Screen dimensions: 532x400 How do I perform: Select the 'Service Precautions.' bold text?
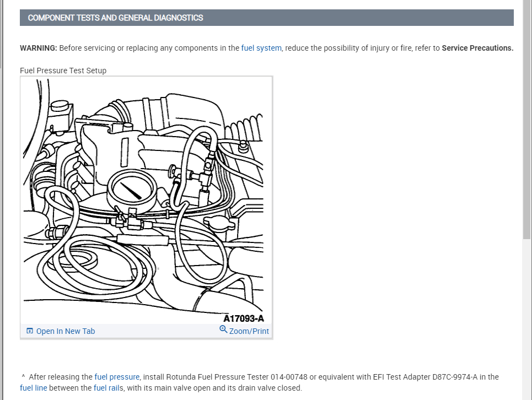click(477, 48)
